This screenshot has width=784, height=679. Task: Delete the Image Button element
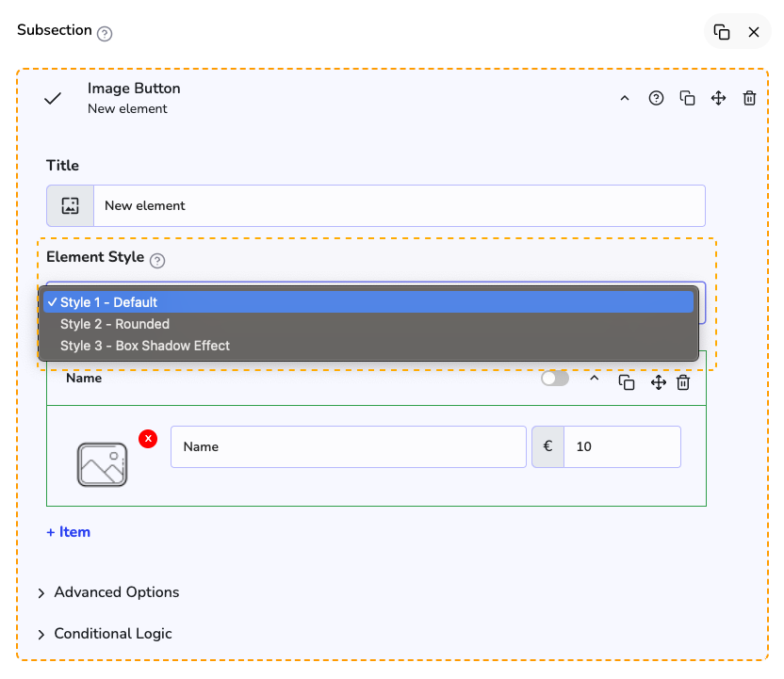749,98
